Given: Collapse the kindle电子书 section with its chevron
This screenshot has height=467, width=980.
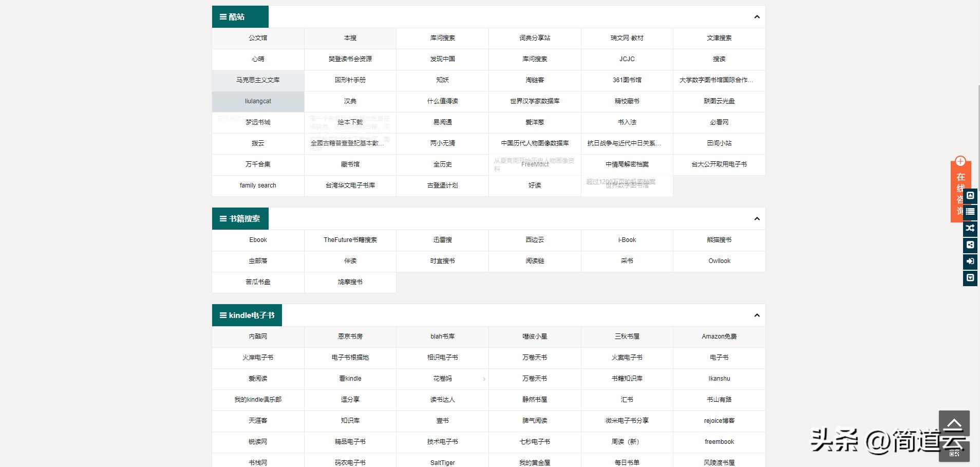Looking at the screenshot, I should click(756, 315).
